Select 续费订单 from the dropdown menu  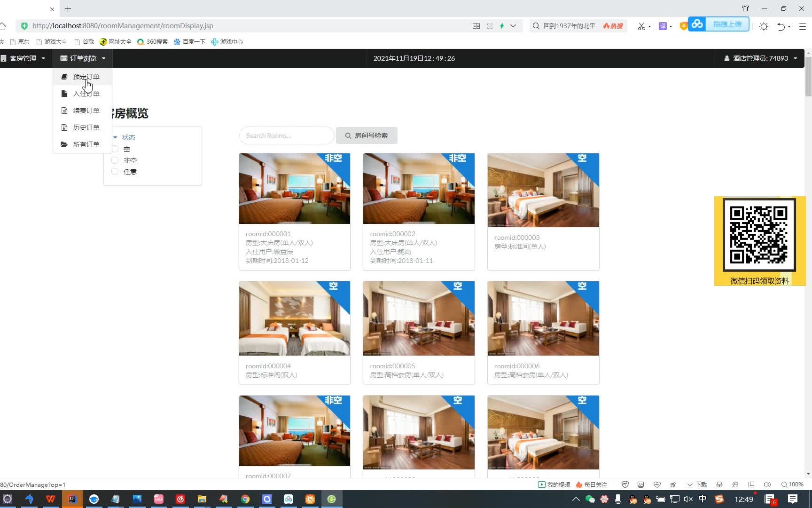click(82, 111)
